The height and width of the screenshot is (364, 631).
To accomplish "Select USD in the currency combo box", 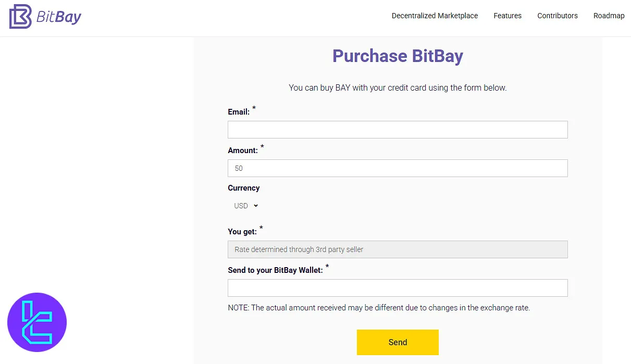I will 241,205.
